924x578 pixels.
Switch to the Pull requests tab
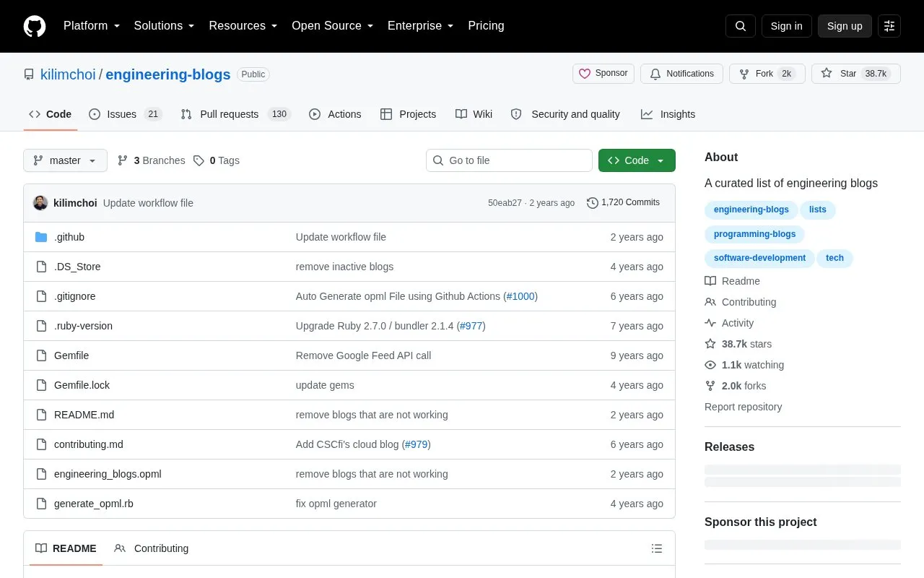[x=235, y=114]
